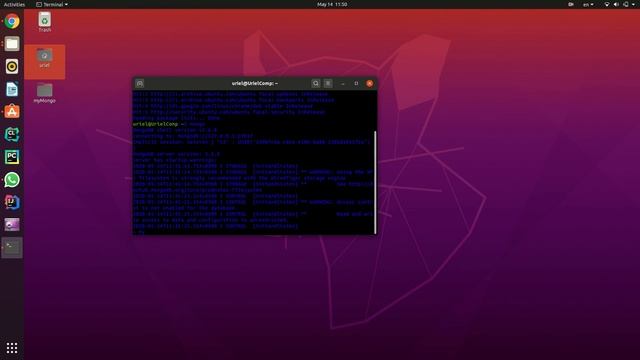The width and height of the screenshot is (640, 360).
Task: Show all applications grid
Action: 12,348
